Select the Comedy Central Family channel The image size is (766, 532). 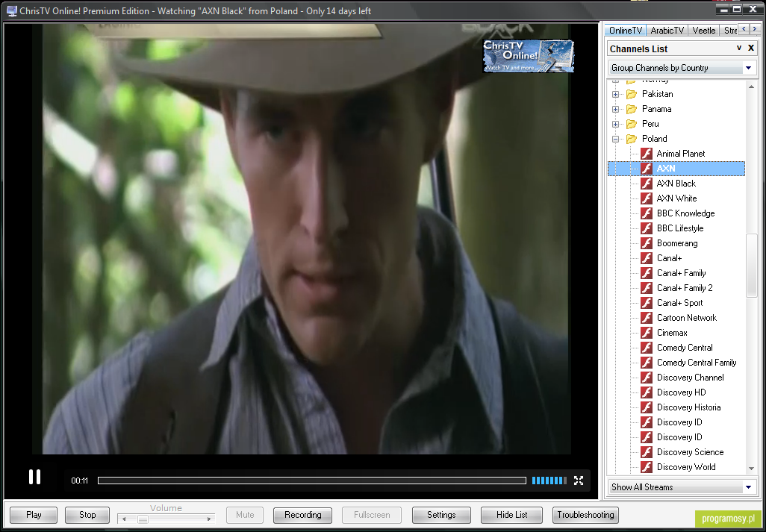click(x=697, y=363)
